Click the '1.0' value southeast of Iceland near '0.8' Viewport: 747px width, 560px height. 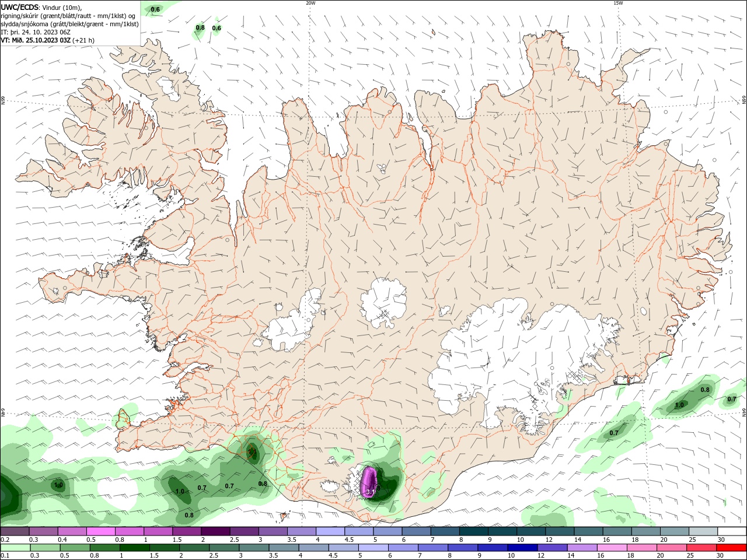coord(679,405)
